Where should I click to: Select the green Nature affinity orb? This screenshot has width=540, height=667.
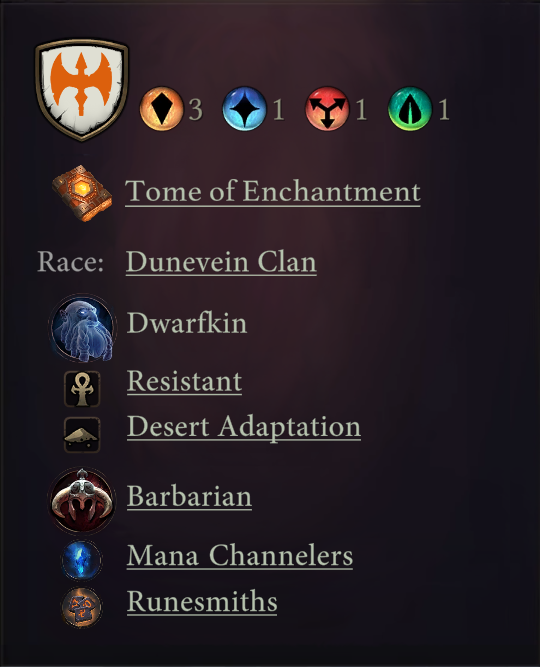point(410,108)
